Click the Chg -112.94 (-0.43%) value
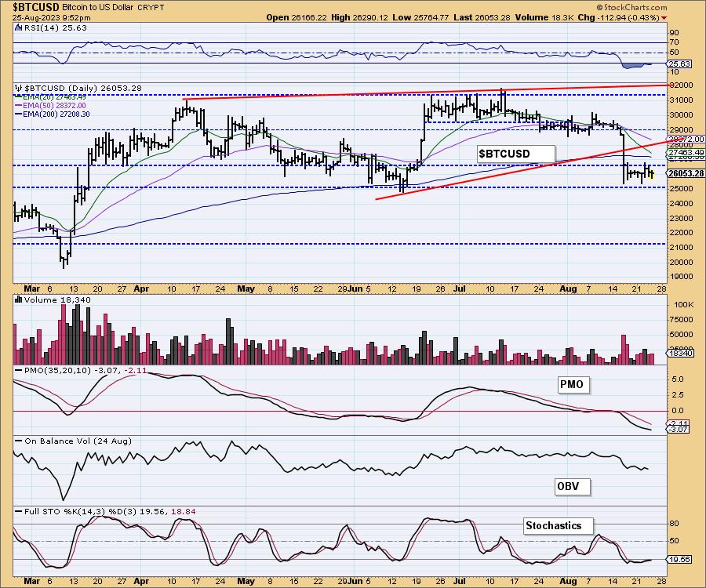The image size is (706, 588). click(x=619, y=17)
